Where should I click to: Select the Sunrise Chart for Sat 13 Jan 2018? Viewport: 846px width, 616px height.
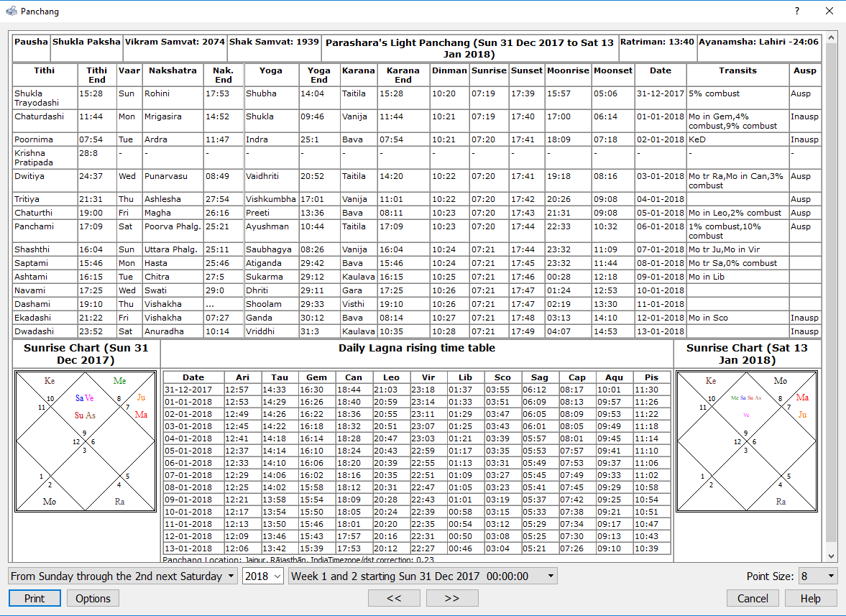click(747, 441)
